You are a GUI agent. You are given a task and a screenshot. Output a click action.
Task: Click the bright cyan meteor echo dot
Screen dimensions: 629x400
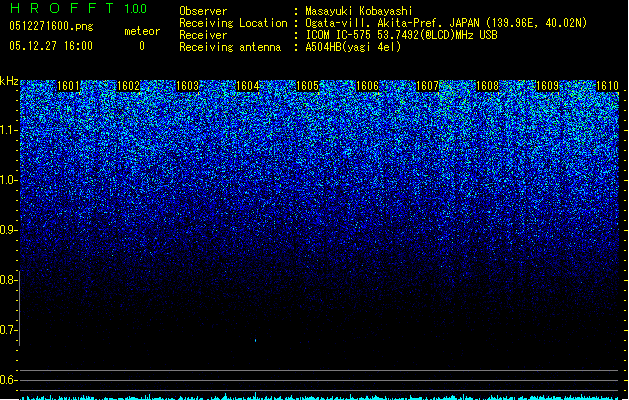[256, 341]
